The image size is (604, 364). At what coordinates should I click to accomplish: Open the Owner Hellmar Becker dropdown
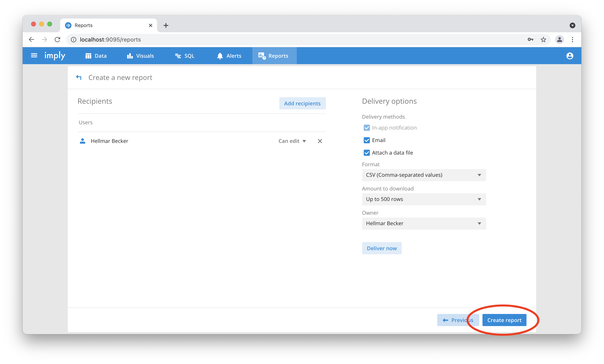pos(424,223)
